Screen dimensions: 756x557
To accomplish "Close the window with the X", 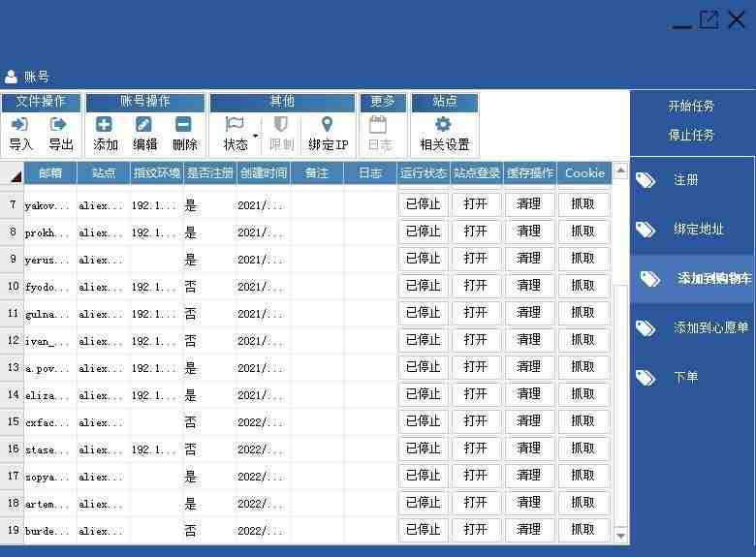I will click(737, 19).
